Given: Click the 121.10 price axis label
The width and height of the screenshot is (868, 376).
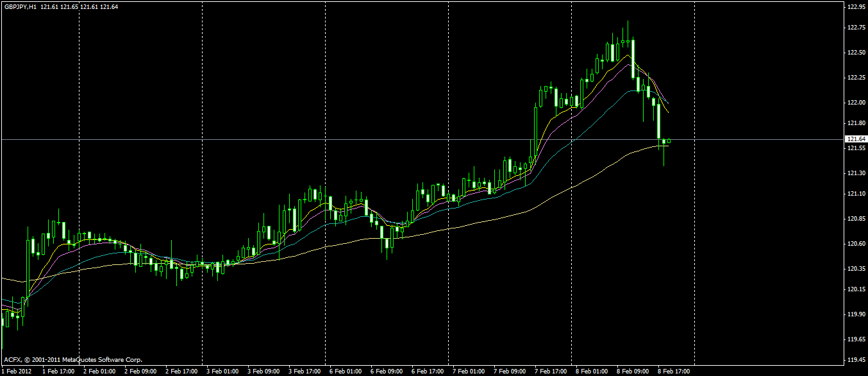Looking at the screenshot, I should pos(856,194).
